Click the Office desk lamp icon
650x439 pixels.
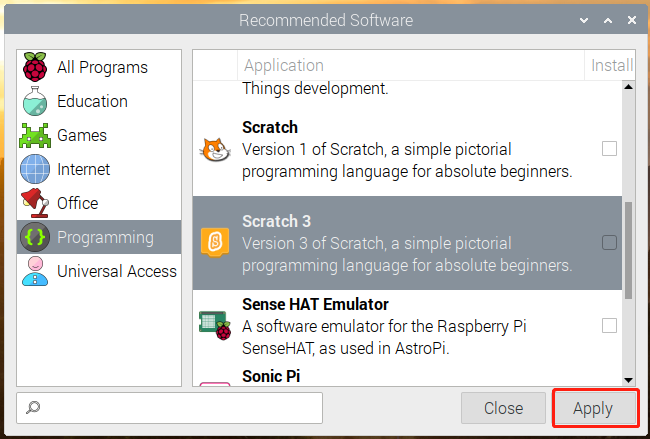(35, 203)
